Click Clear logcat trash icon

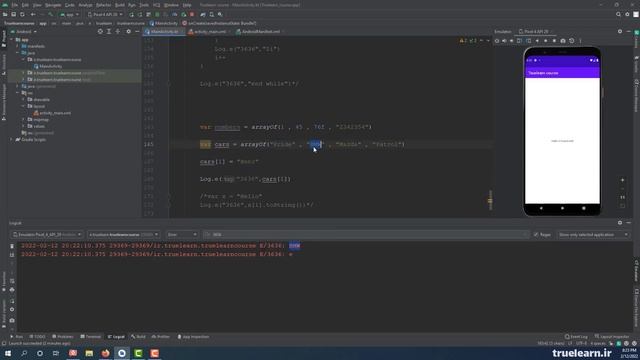point(12,246)
